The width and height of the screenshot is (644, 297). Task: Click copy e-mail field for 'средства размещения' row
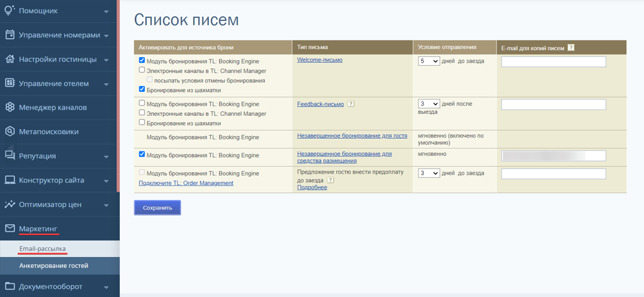tap(553, 155)
